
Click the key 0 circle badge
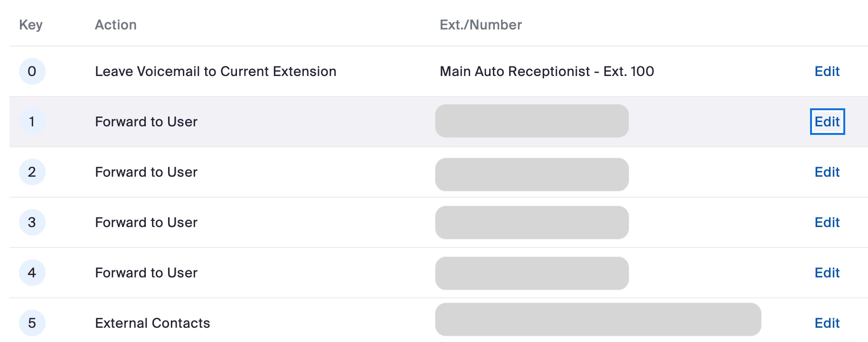tap(32, 71)
